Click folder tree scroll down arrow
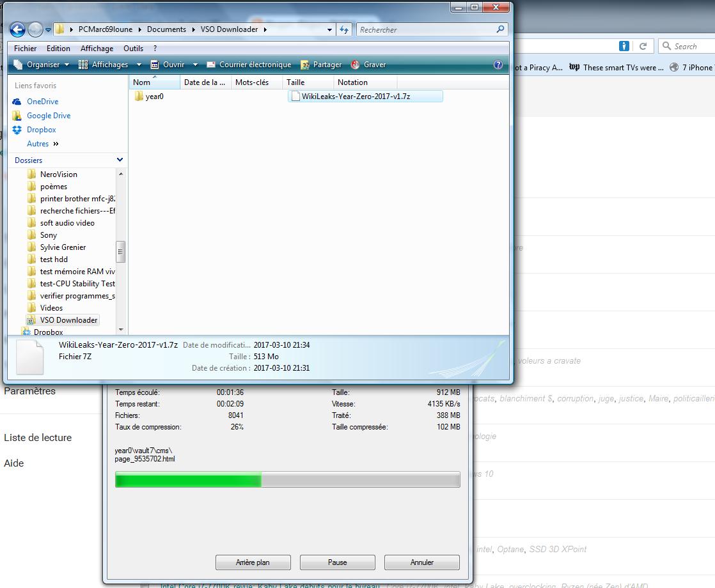Viewport: 715px width, 588px height. pos(121,330)
